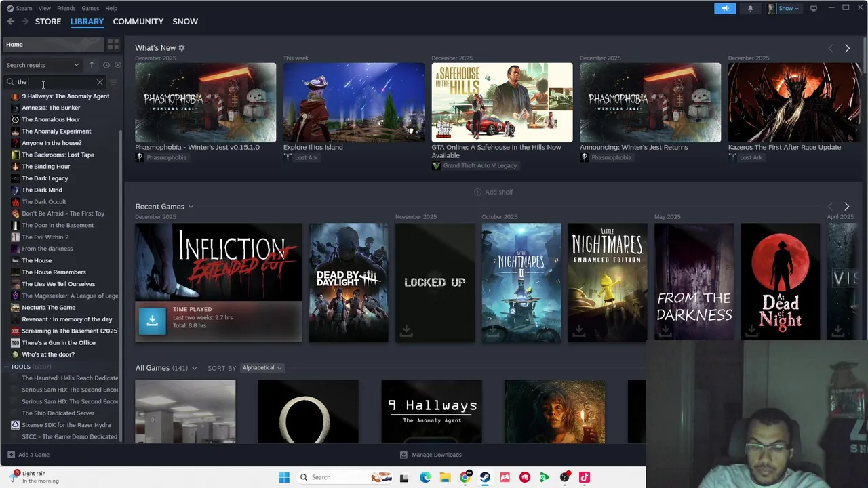This screenshot has height=488, width=868.
Task: Click the What's New settings gear
Action: pyautogui.click(x=182, y=48)
